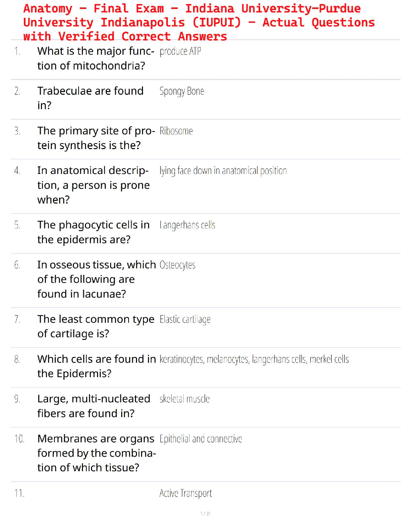Select the "lying face down in anatomical position" answer
Screen dimensions: 411x532
223,171
